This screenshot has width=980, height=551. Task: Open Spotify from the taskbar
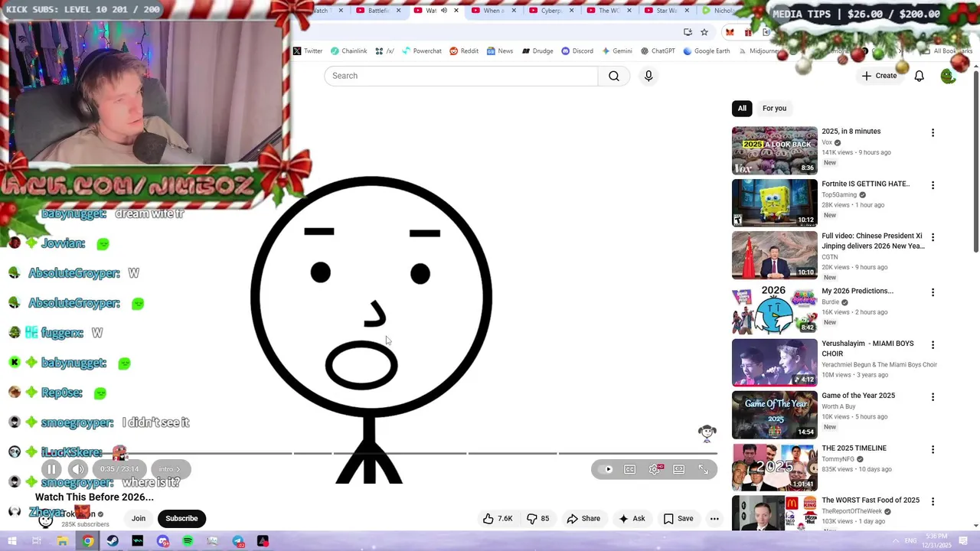pos(188,541)
